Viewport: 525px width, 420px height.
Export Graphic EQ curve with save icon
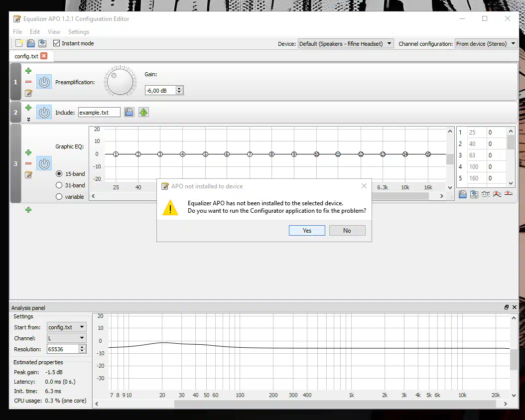pos(474,194)
